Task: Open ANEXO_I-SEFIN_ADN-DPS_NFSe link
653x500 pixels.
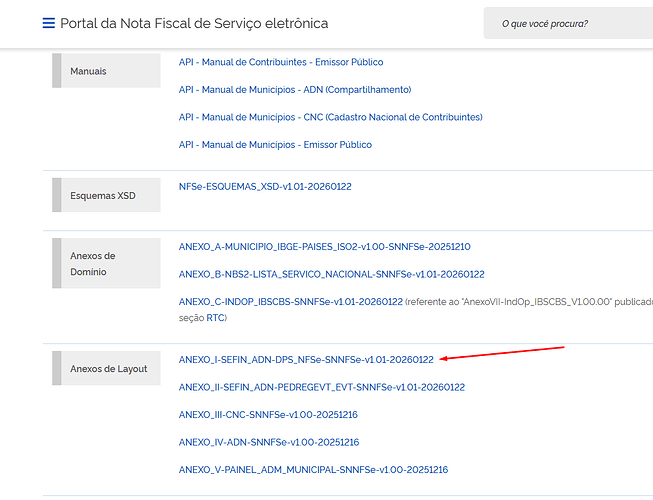Action: click(306, 359)
